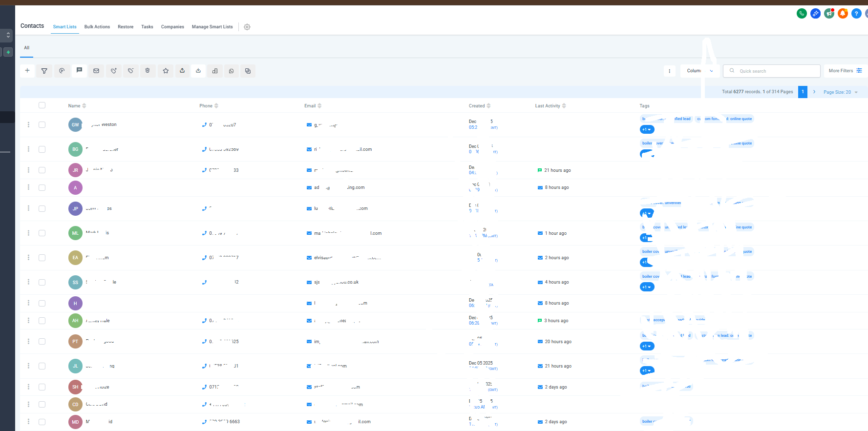Sort the table by the Last Activity column
The image size is (868, 431).
pos(550,106)
